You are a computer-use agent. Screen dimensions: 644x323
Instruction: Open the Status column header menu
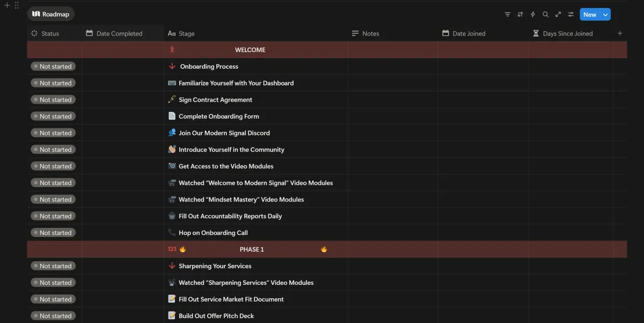55,33
